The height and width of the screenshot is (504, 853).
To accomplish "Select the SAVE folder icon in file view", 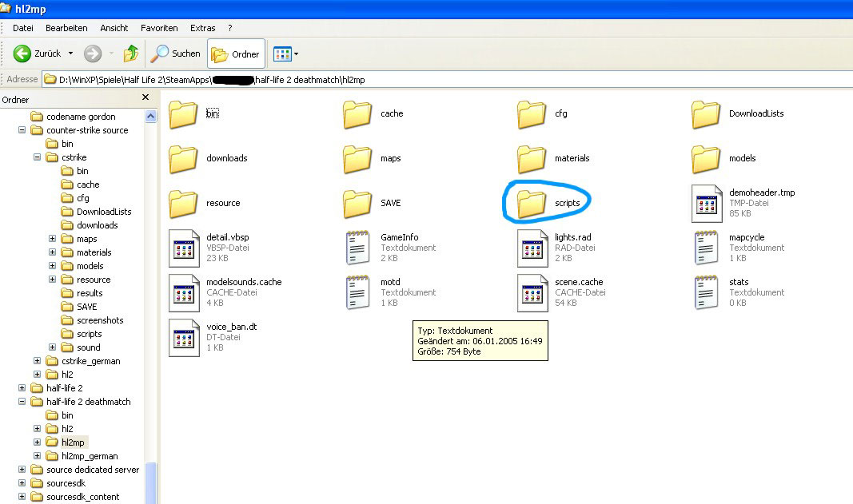I will click(x=357, y=204).
